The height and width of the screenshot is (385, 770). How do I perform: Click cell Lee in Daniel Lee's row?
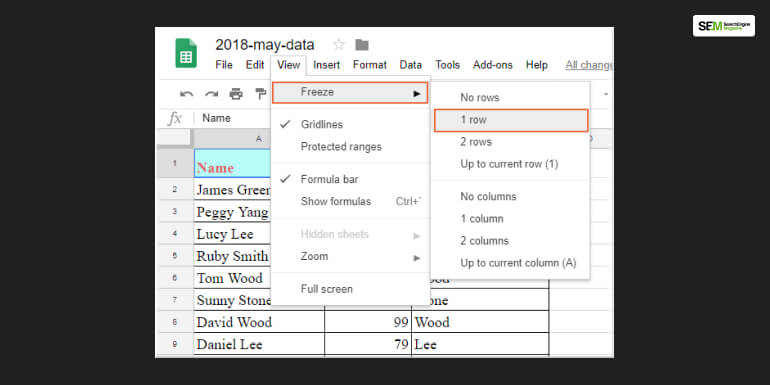(x=480, y=344)
